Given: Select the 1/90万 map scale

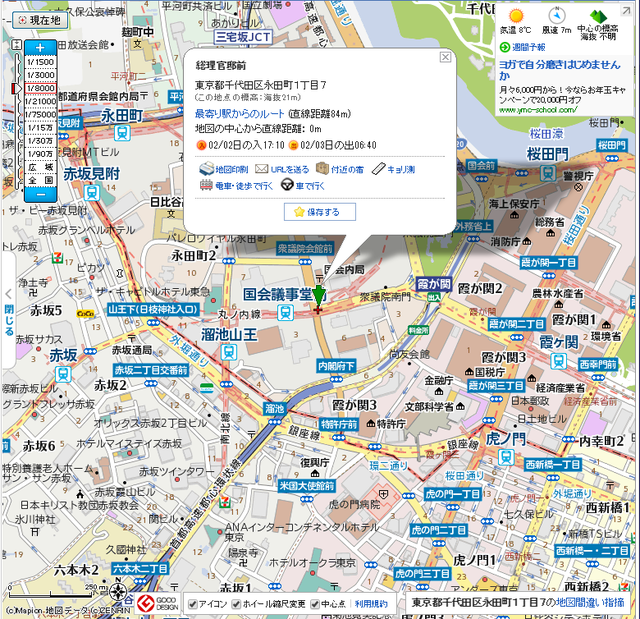Looking at the screenshot, I should (40, 154).
